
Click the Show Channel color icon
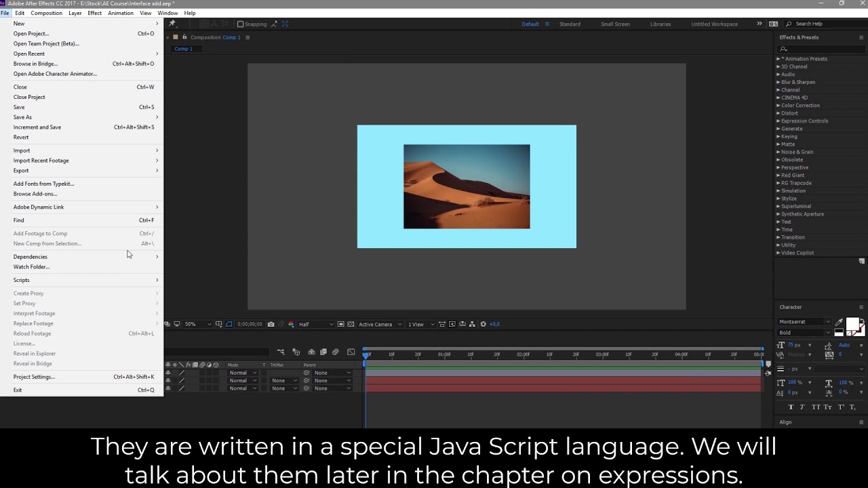(x=291, y=324)
